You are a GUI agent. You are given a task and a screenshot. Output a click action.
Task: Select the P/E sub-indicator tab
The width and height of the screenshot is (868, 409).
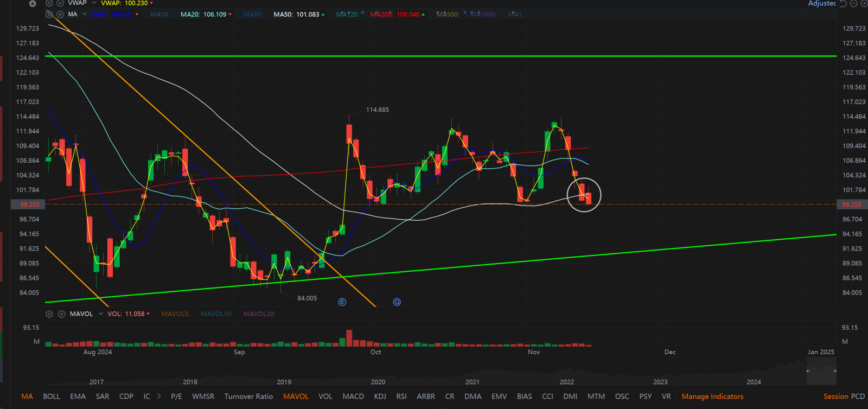(x=176, y=397)
